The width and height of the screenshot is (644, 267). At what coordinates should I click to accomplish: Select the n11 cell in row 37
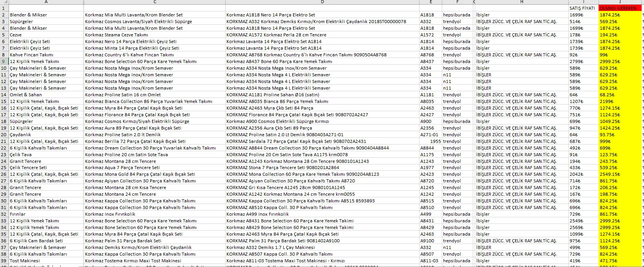(457, 247)
